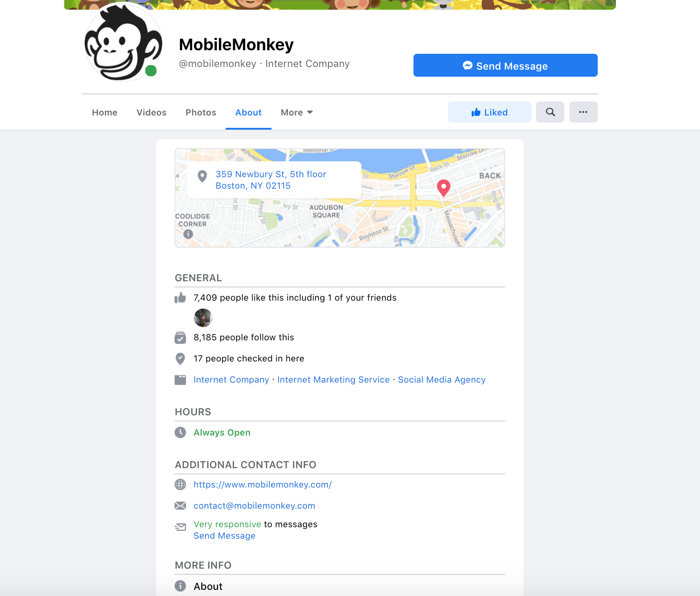The image size is (700, 596).
Task: Click the contact@mobilemonkey.com email link
Action: pyautogui.click(x=254, y=506)
